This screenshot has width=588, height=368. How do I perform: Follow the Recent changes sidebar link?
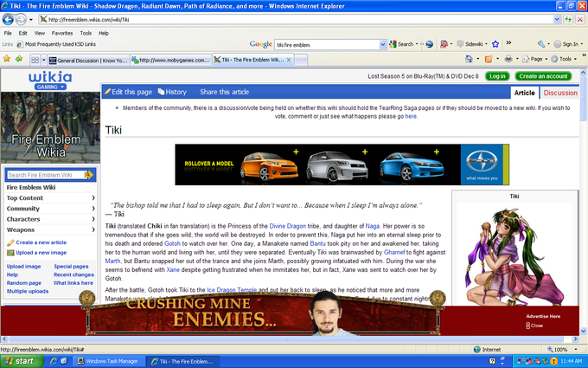tap(73, 274)
